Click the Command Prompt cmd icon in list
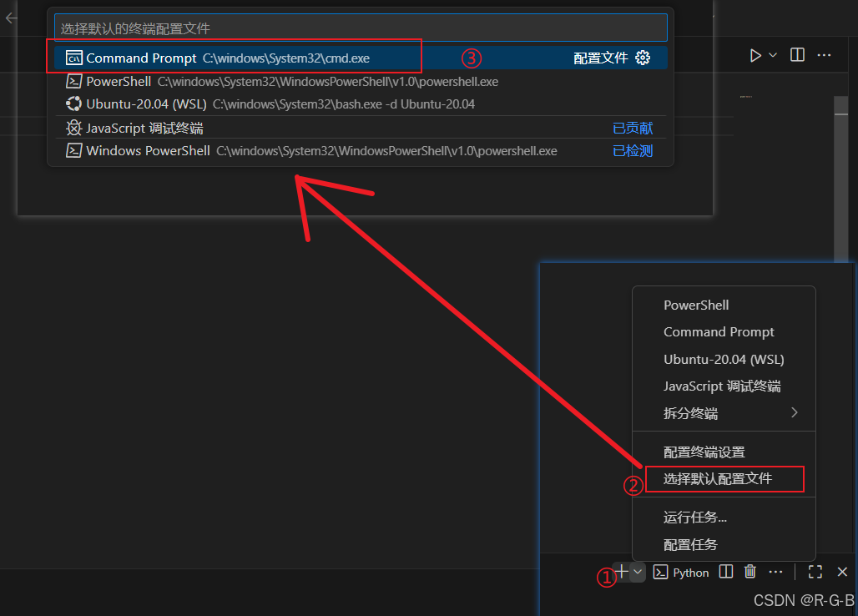The height and width of the screenshot is (616, 858). 74,58
